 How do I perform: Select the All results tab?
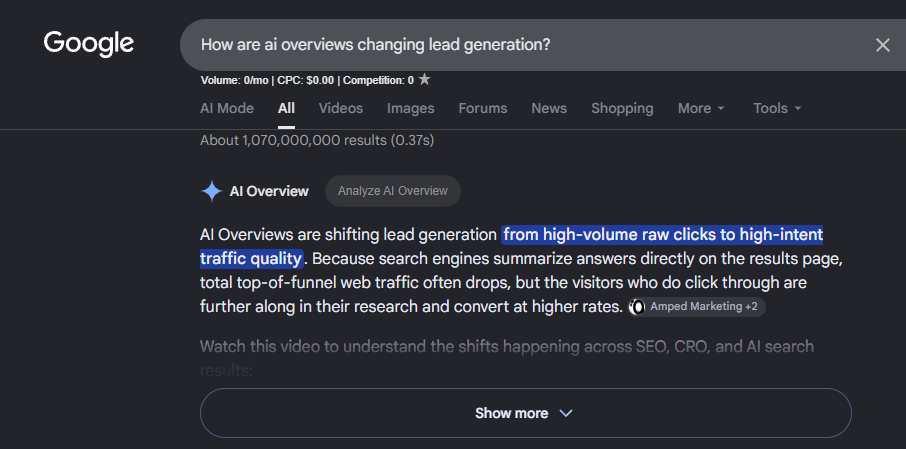(286, 109)
